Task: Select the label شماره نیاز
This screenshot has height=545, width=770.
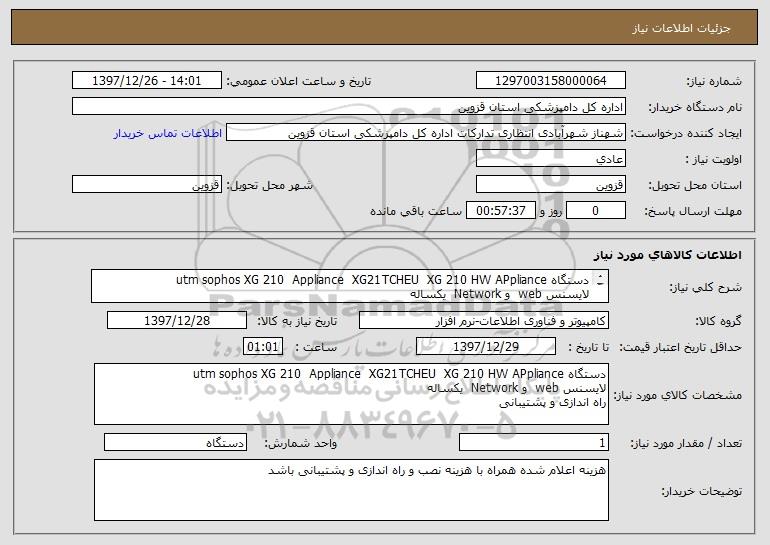Action: click(714, 82)
